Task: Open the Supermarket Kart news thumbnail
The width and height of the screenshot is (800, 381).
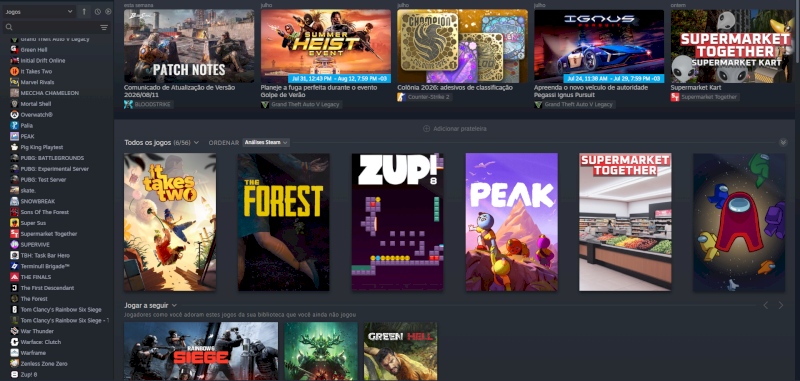Action: (x=731, y=46)
